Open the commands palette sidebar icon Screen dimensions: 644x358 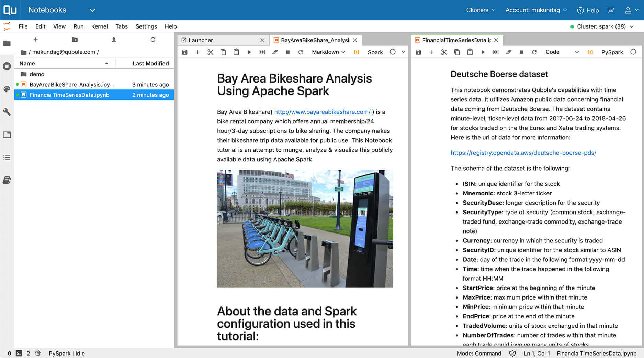tap(7, 89)
